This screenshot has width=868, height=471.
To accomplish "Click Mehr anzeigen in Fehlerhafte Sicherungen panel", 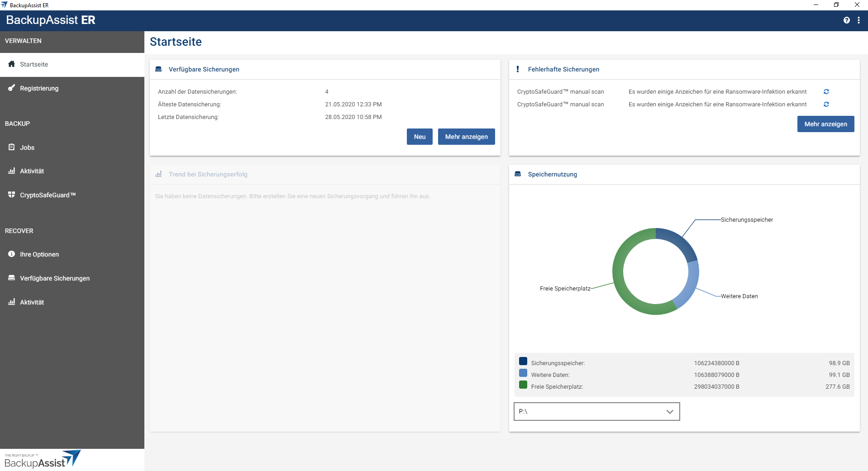I will coord(825,124).
